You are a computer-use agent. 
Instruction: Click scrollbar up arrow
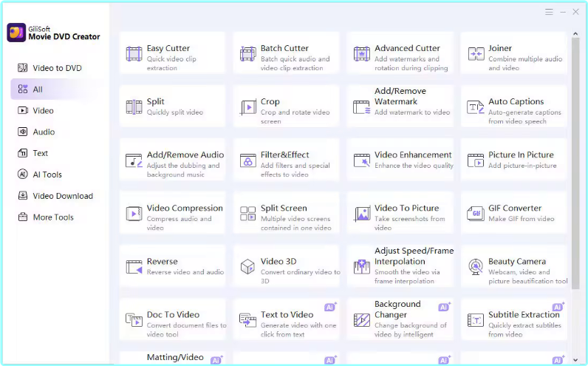tap(575, 34)
